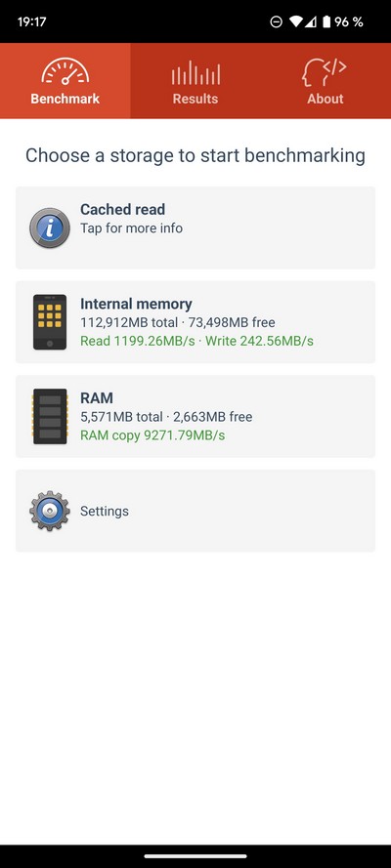Tap the gear Settings icon

point(50,511)
